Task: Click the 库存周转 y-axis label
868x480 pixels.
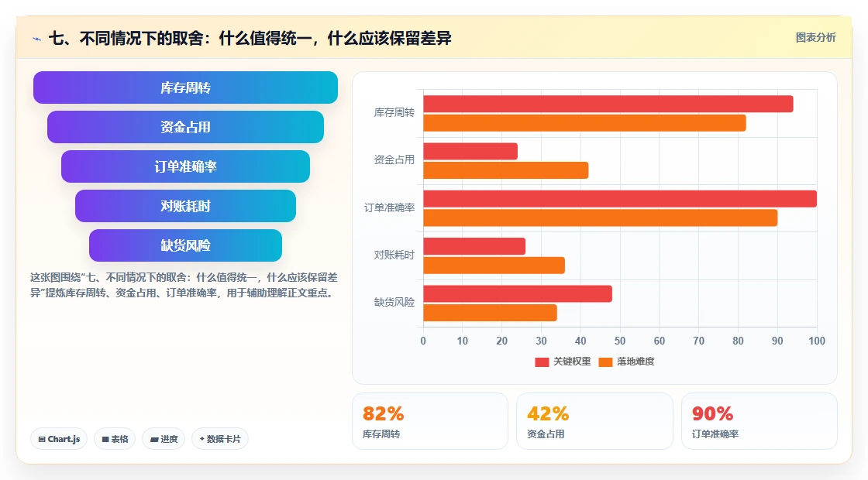Action: coord(394,113)
